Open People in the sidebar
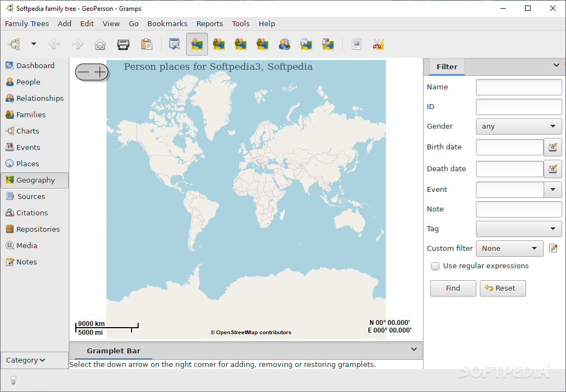The height and width of the screenshot is (392, 566). [34, 82]
